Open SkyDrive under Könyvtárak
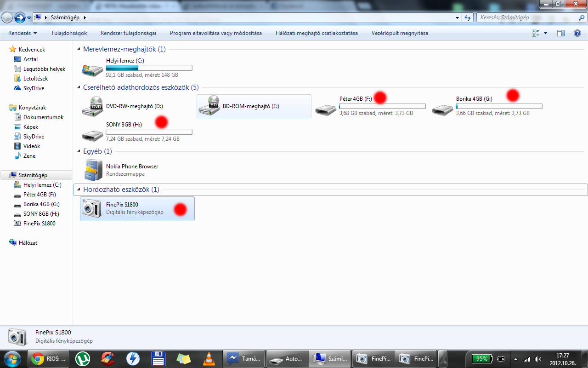 coord(34,136)
